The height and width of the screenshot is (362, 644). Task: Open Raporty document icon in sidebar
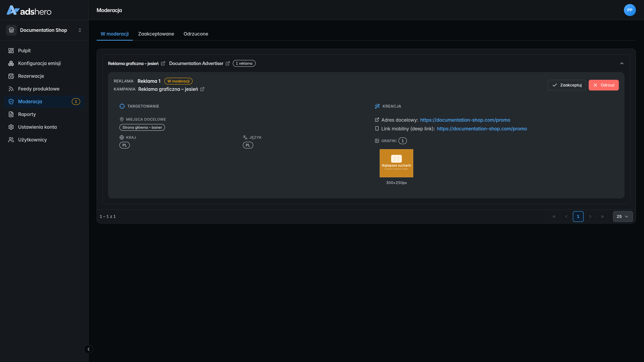(x=11, y=114)
